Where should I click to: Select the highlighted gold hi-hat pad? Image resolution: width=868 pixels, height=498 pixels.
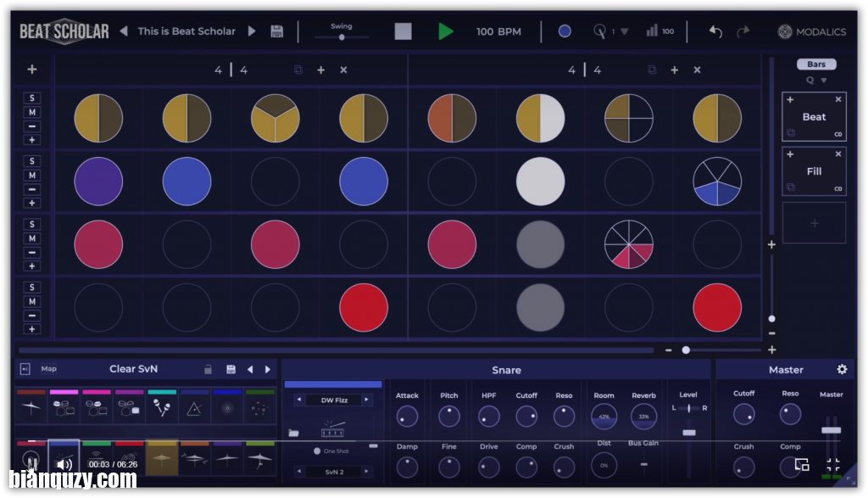(162, 458)
